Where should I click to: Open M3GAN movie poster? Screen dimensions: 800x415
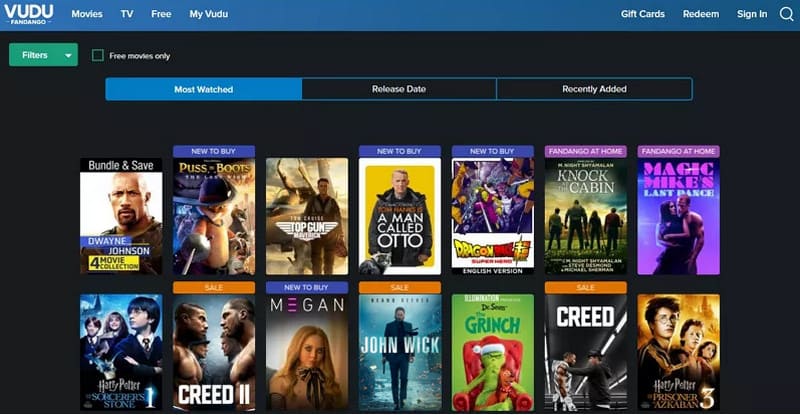pos(307,352)
